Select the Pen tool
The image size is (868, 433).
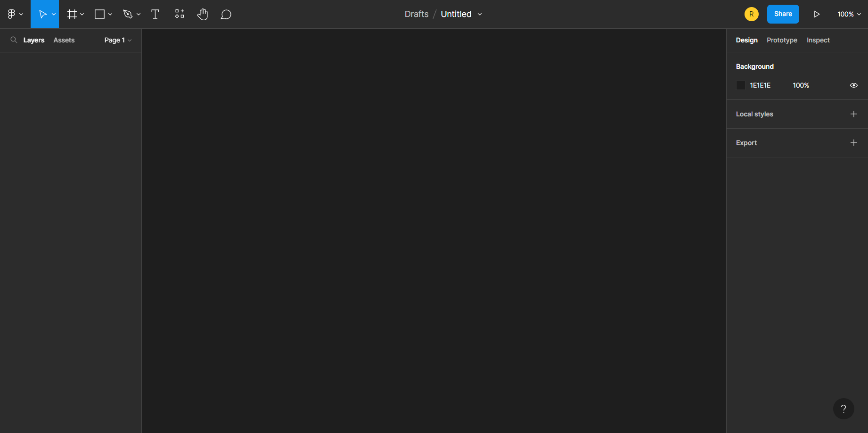128,14
